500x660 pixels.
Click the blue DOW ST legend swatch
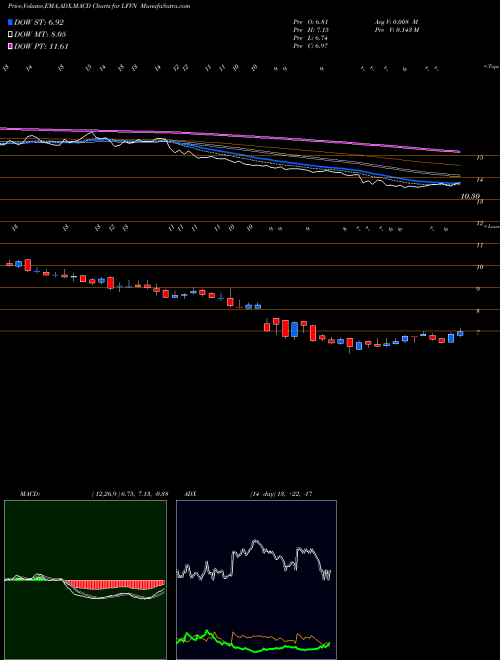coord(11,23)
